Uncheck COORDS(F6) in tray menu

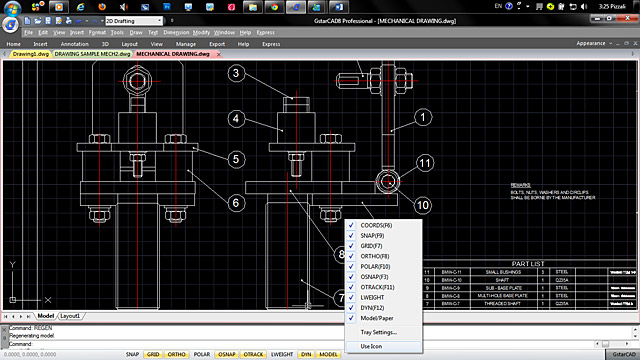pos(384,225)
